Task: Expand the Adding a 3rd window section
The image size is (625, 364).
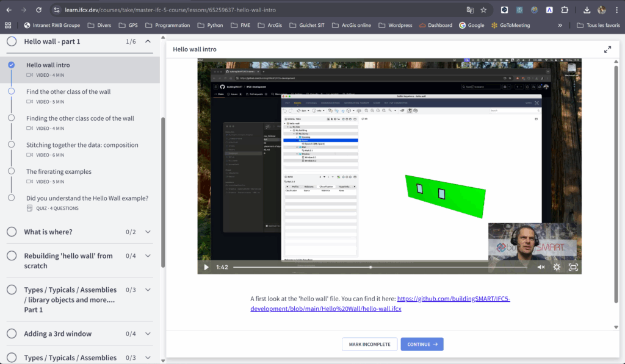Action: (148, 334)
